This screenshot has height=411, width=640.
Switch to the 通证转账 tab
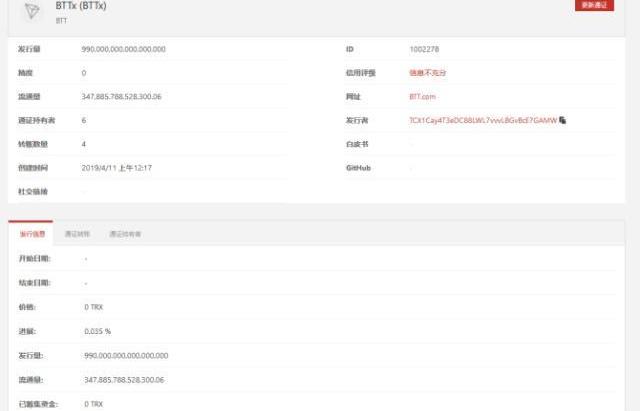point(77,234)
